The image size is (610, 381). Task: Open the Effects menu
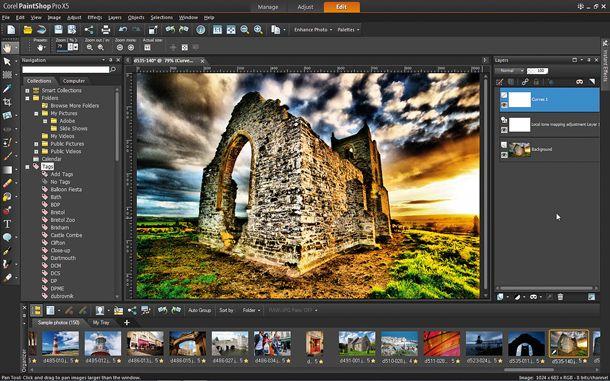(95, 18)
